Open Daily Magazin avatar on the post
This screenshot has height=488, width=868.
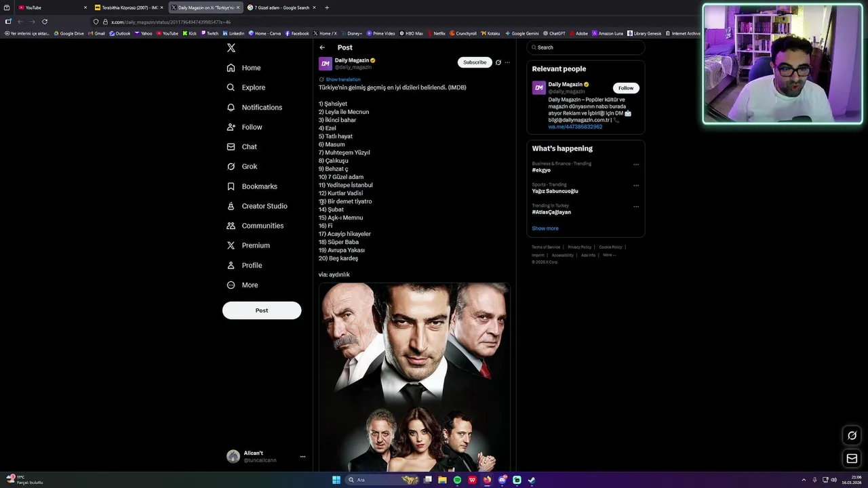point(325,64)
